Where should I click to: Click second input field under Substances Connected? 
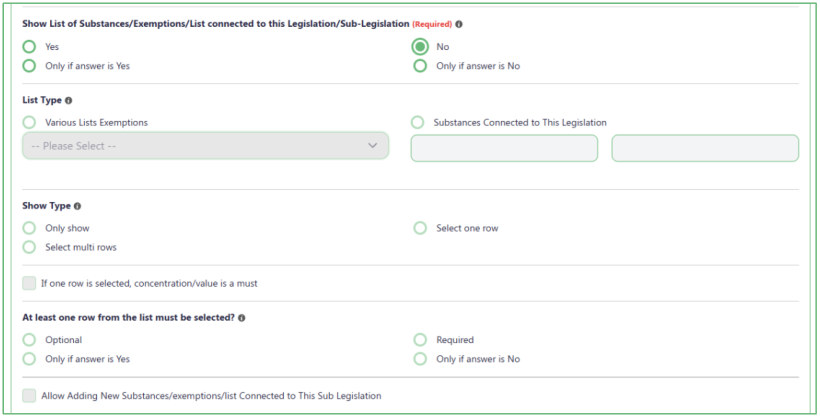[x=705, y=148]
